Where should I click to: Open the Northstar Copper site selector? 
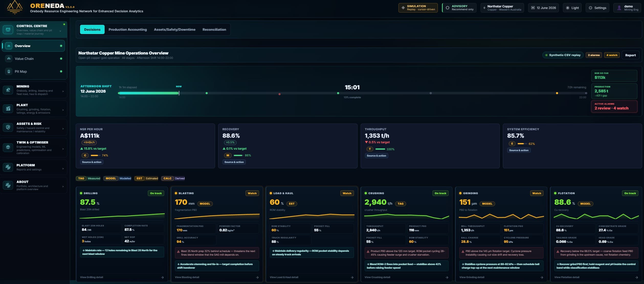(x=502, y=8)
